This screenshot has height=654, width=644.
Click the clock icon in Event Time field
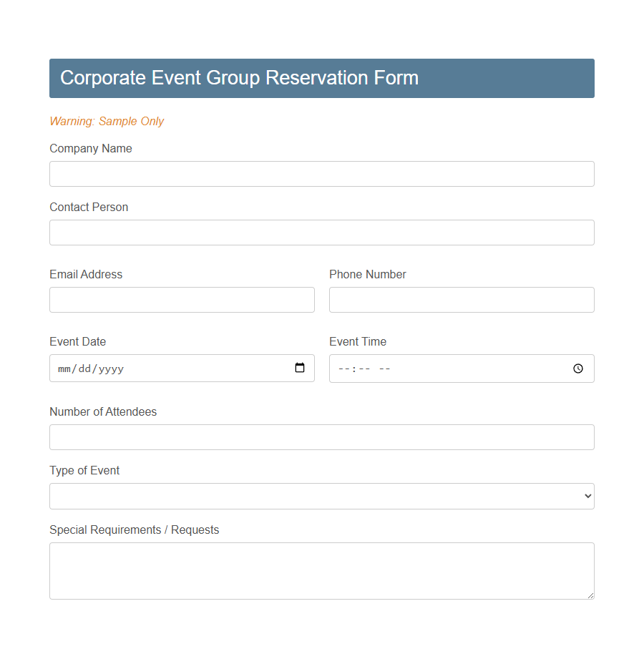[x=577, y=369]
